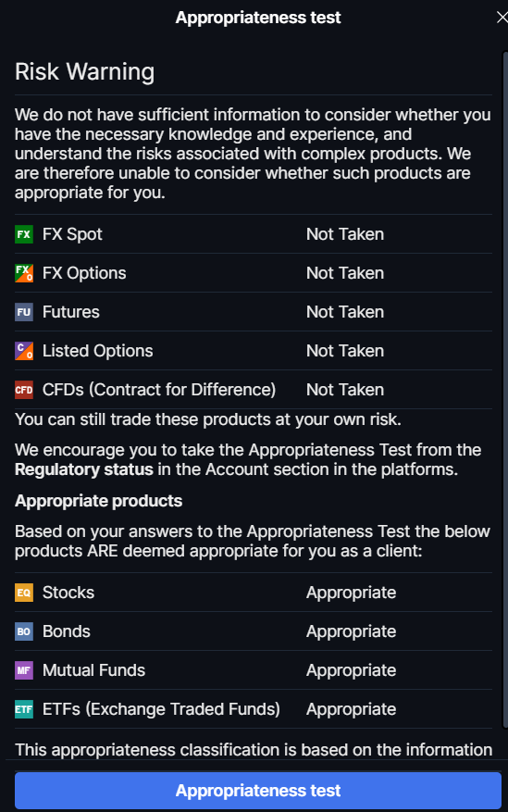
Task: Select the FX Spot row label
Action: 72,234
